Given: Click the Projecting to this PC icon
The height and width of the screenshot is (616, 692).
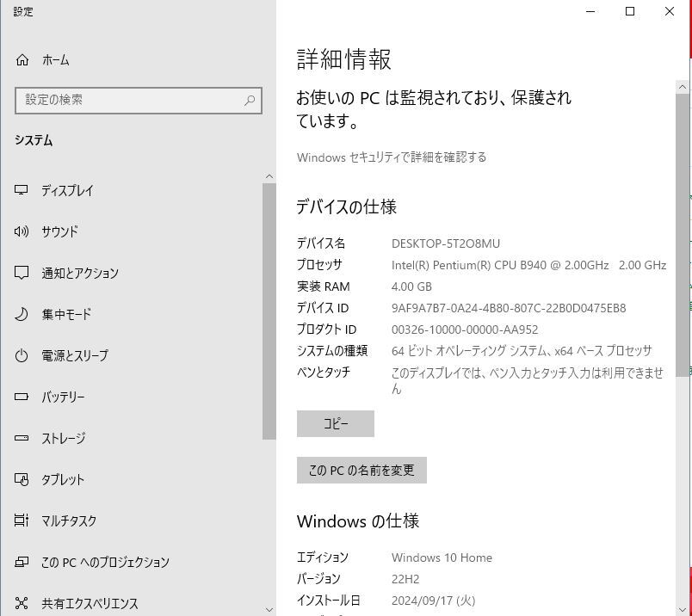Looking at the screenshot, I should 22,562.
